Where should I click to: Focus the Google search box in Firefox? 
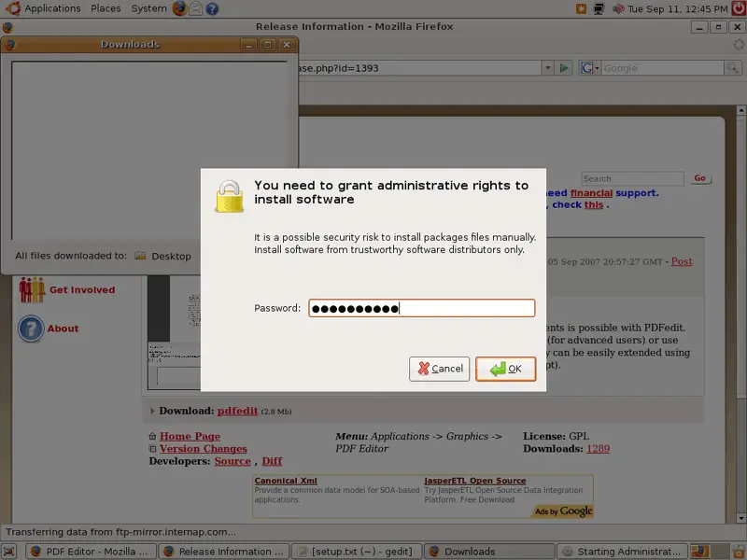pyautogui.click(x=662, y=68)
